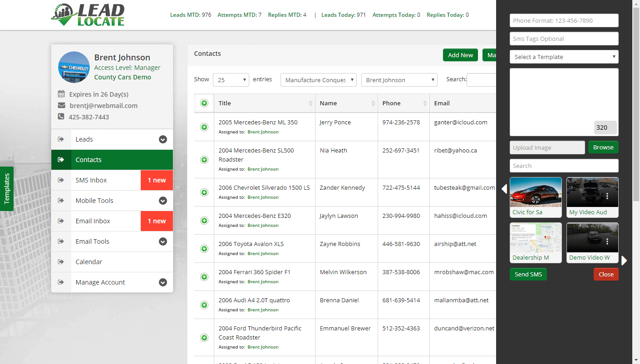640x364 pixels.
Task: Focus the Sms Tags Optional field
Action: pyautogui.click(x=564, y=39)
